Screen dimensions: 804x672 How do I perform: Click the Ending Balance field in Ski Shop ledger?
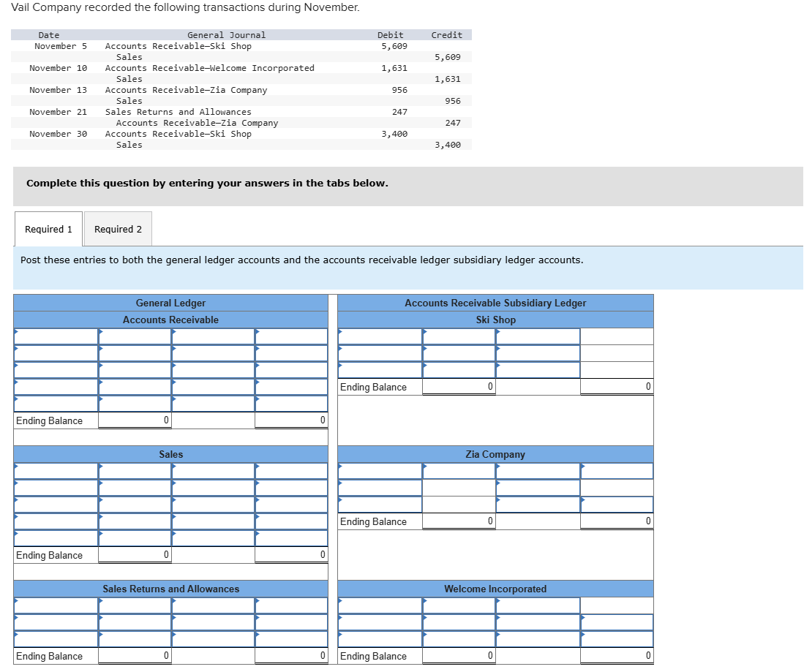pos(459,387)
